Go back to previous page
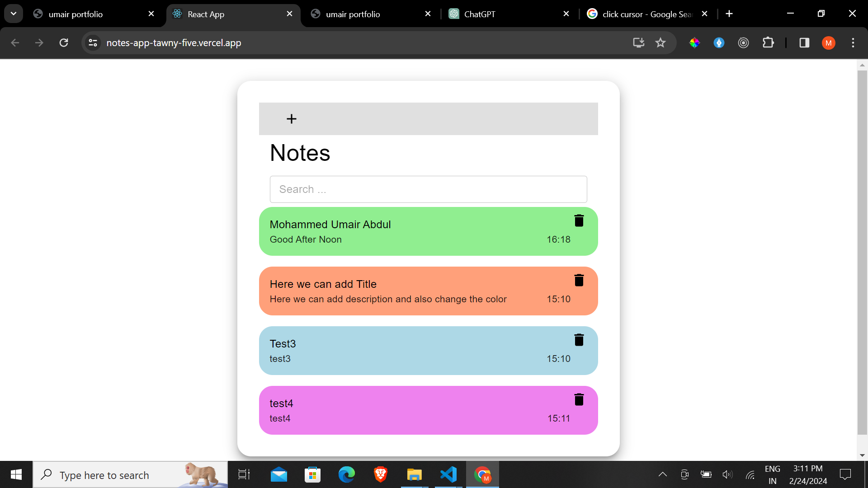Image resolution: width=868 pixels, height=488 pixels. point(15,43)
